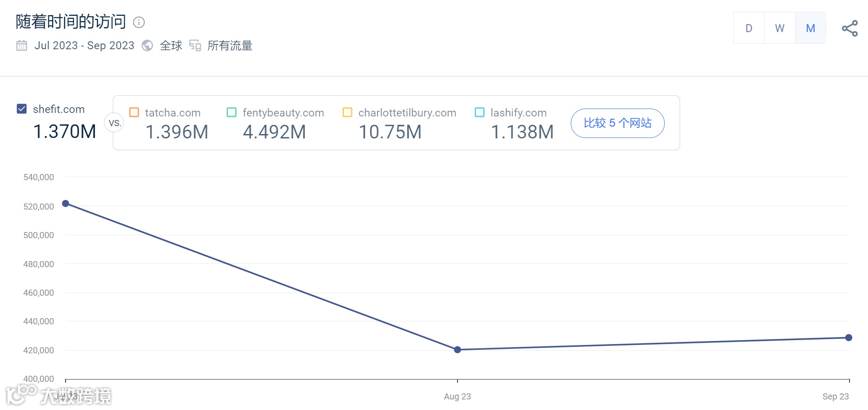Click the 540,000 y-axis label

click(x=39, y=177)
